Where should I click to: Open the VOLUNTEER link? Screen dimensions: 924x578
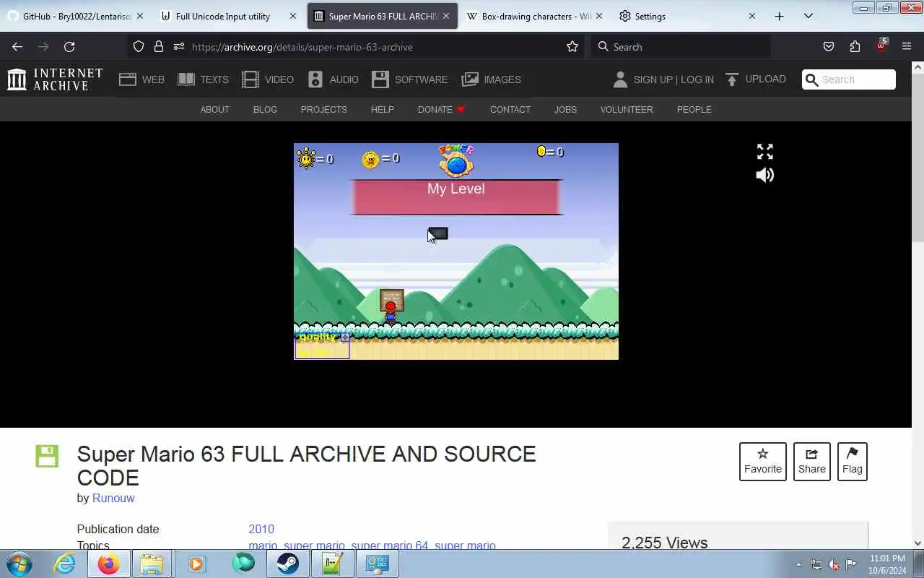coord(627,110)
